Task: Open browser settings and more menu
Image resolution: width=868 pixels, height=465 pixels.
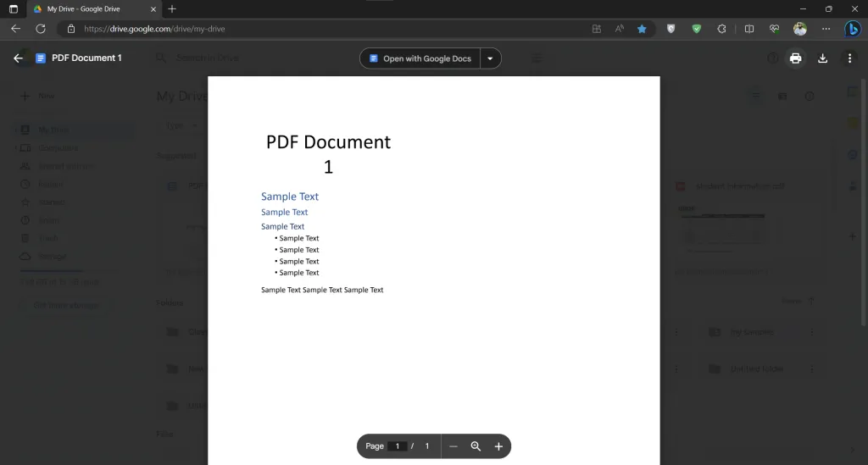Action: 826,29
